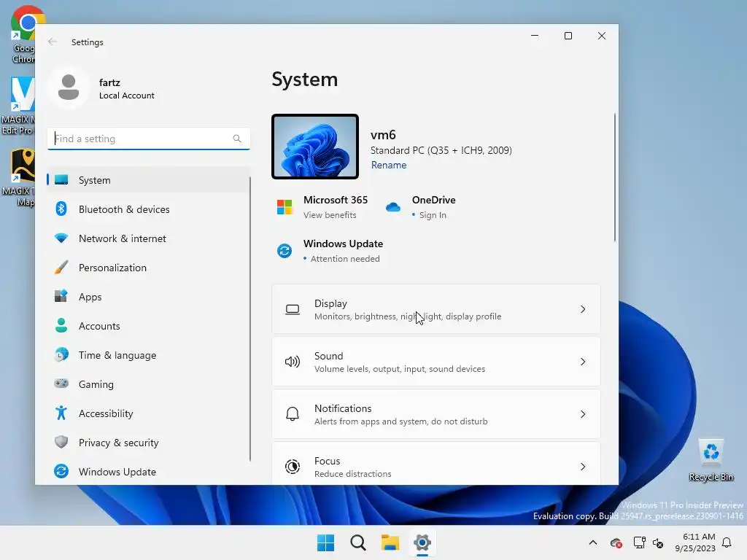The height and width of the screenshot is (560, 747).
Task: Click the Display monitor icon
Action: click(293, 309)
